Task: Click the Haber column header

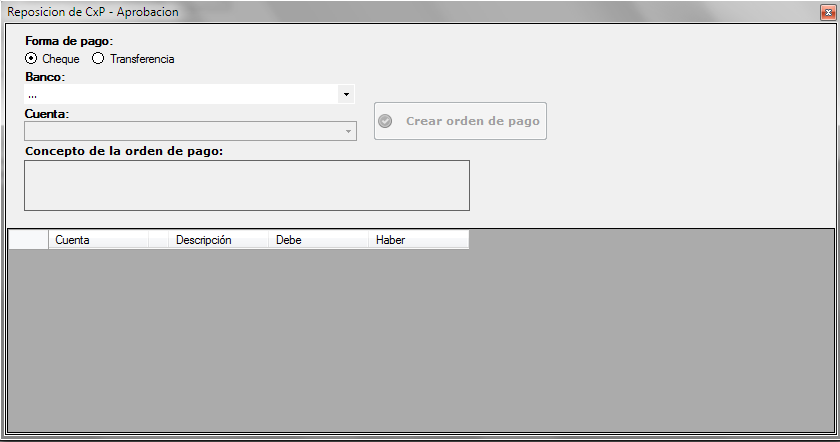Action: 418,240
